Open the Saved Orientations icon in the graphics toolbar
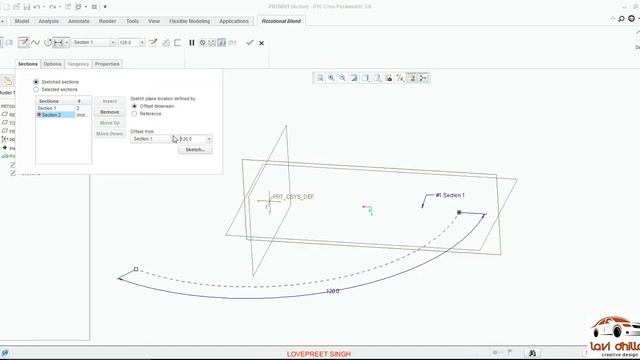 pos(378,78)
